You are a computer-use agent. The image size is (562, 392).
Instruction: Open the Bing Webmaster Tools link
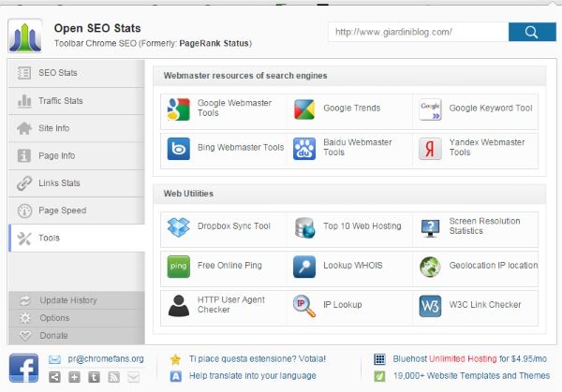pos(241,147)
